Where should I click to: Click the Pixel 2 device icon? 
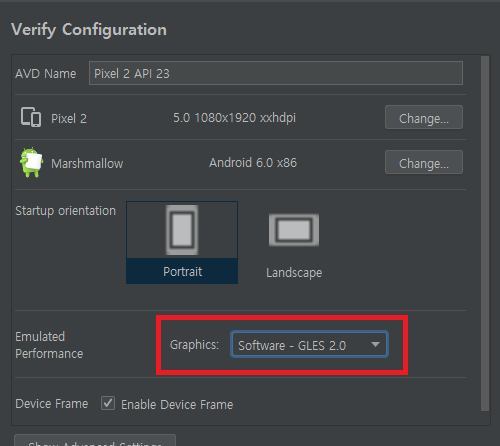pos(31,117)
